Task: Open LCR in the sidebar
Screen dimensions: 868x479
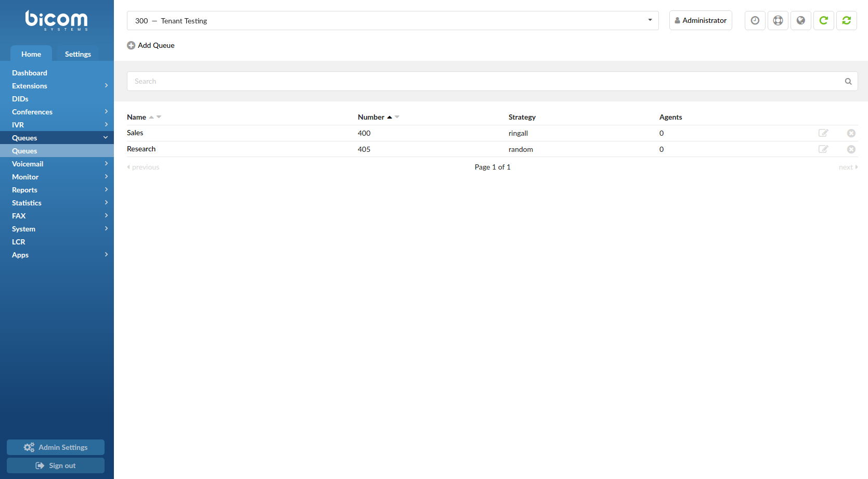Action: pyautogui.click(x=57, y=242)
